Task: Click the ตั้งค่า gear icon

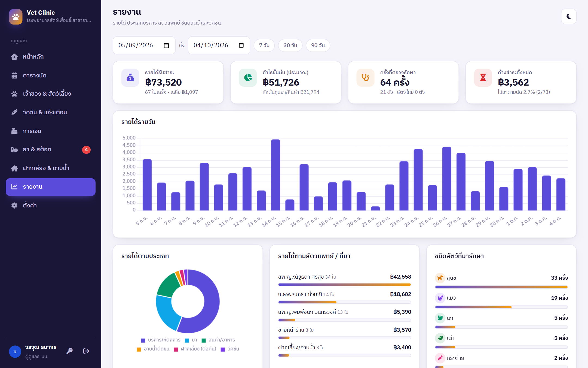Action: (14, 206)
